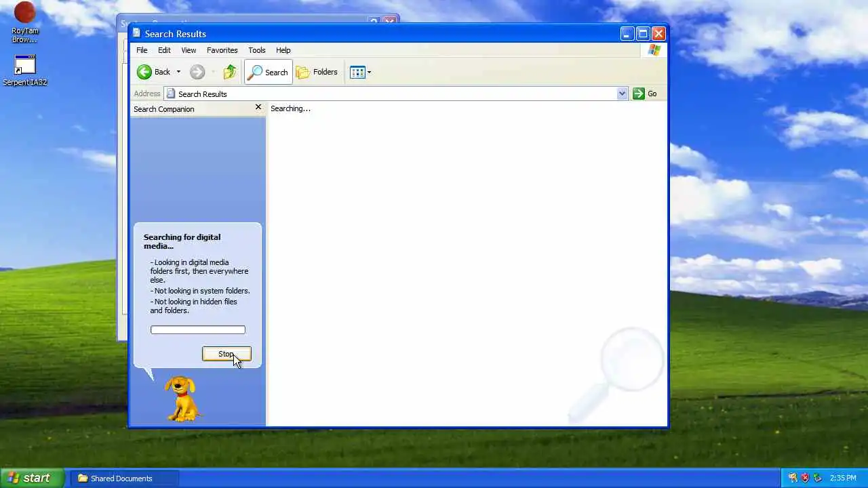Screen dimensions: 868x488
Task: Toggle the Search toolbar button
Action: tap(269, 72)
